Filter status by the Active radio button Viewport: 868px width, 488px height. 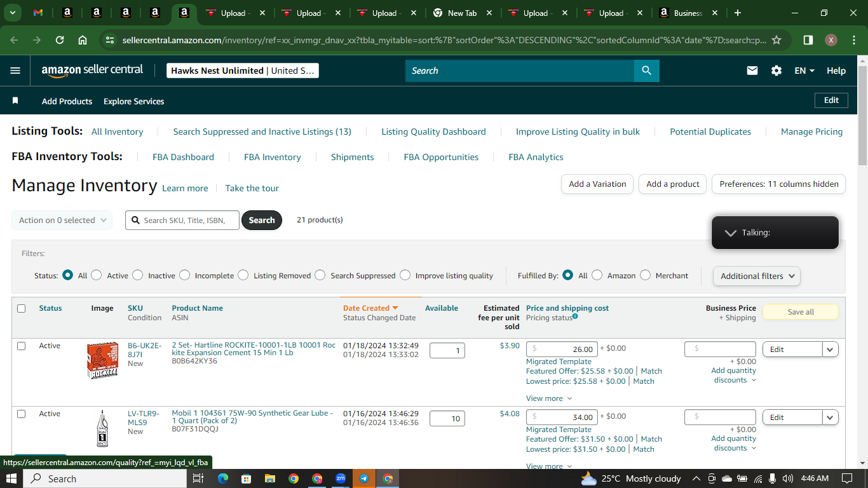[x=97, y=275]
